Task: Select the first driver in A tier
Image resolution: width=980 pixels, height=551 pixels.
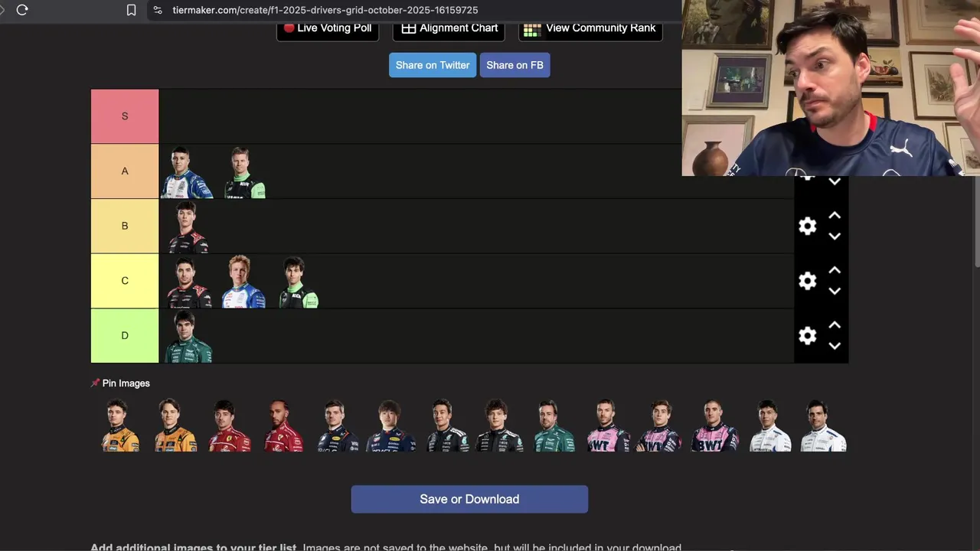Action: (x=187, y=172)
